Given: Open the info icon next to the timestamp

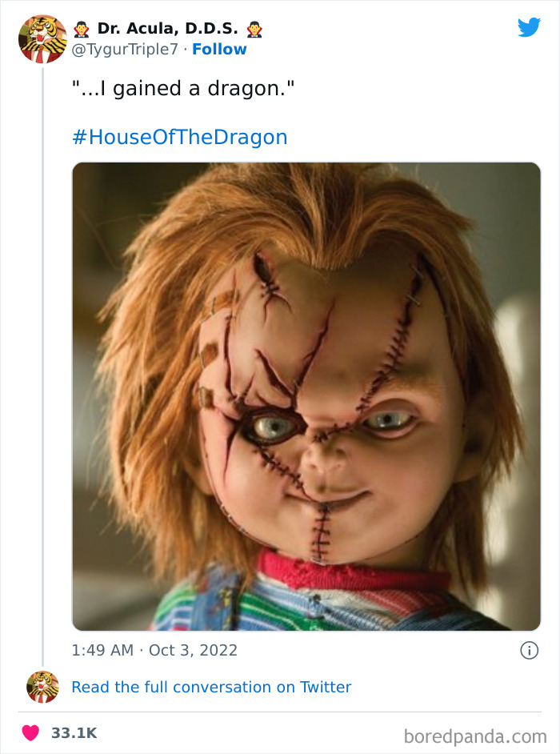Looking at the screenshot, I should click(530, 651).
